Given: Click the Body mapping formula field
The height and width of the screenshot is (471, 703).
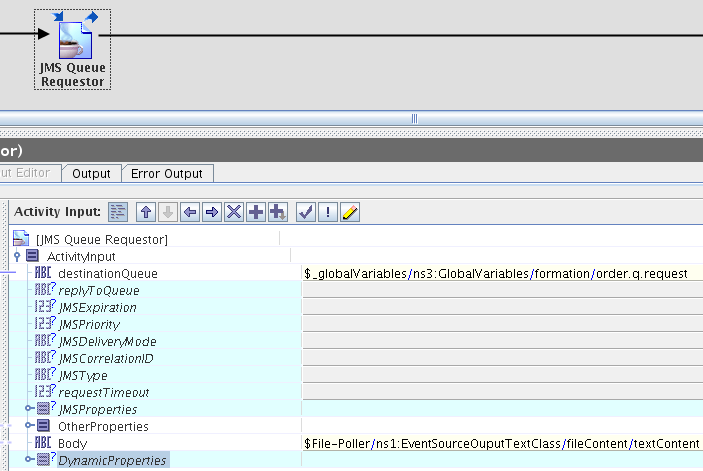Looking at the screenshot, I should click(501, 443).
